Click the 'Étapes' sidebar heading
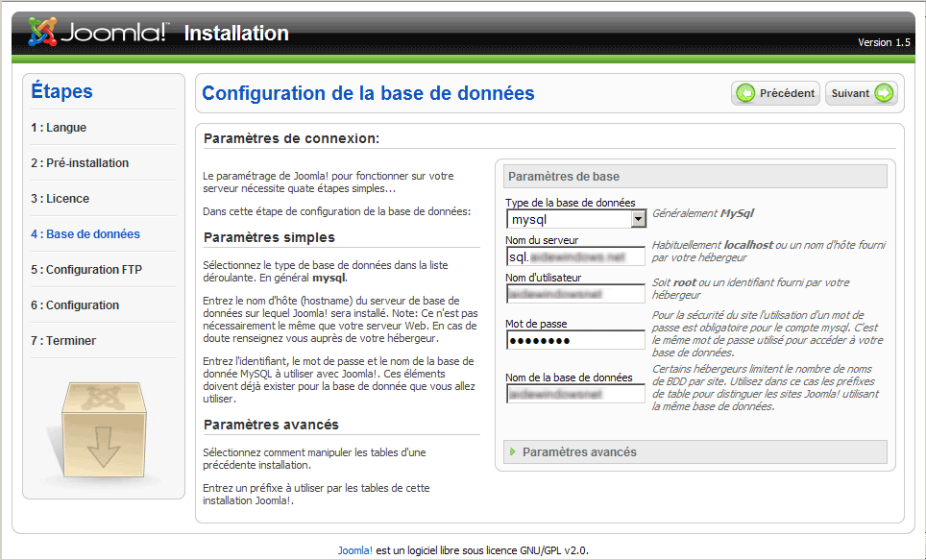The height and width of the screenshot is (560, 926). [x=61, y=91]
